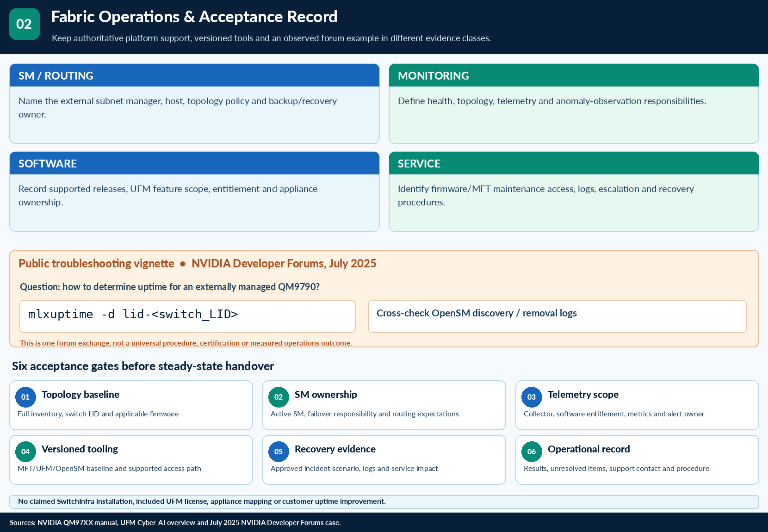Select the SERVICE card header

click(574, 163)
